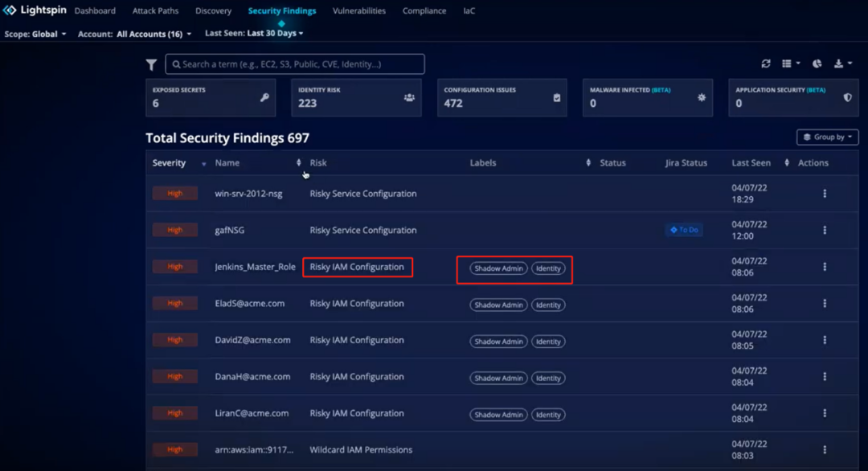This screenshot has height=471, width=868.
Task: Click Wildcard IAM Permissions risk text
Action: click(361, 450)
